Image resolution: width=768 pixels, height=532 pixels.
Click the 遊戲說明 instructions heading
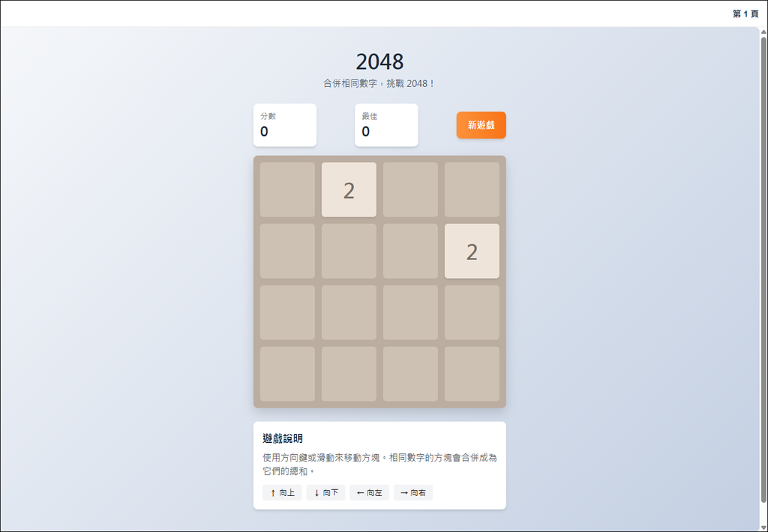283,438
